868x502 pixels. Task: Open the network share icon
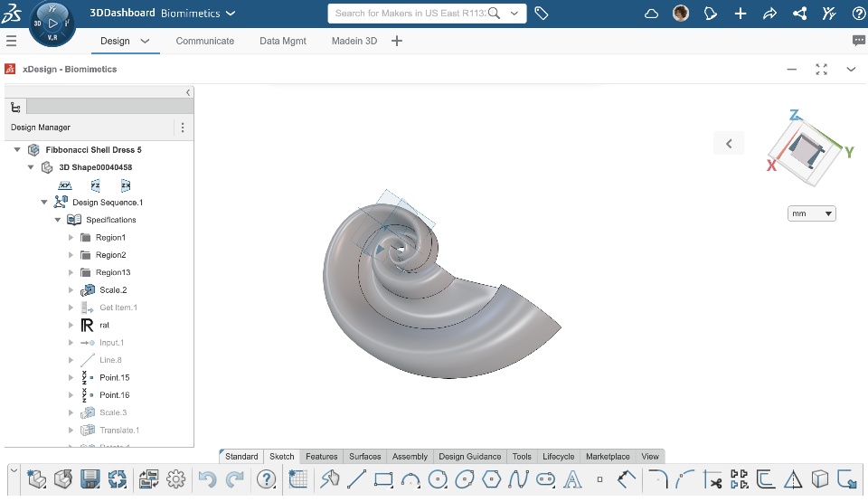pyautogui.click(x=799, y=14)
